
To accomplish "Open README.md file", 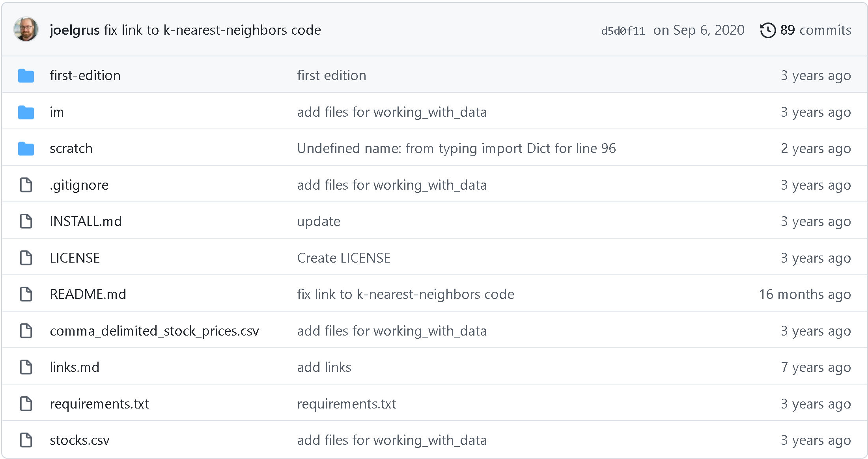I will click(x=88, y=294).
